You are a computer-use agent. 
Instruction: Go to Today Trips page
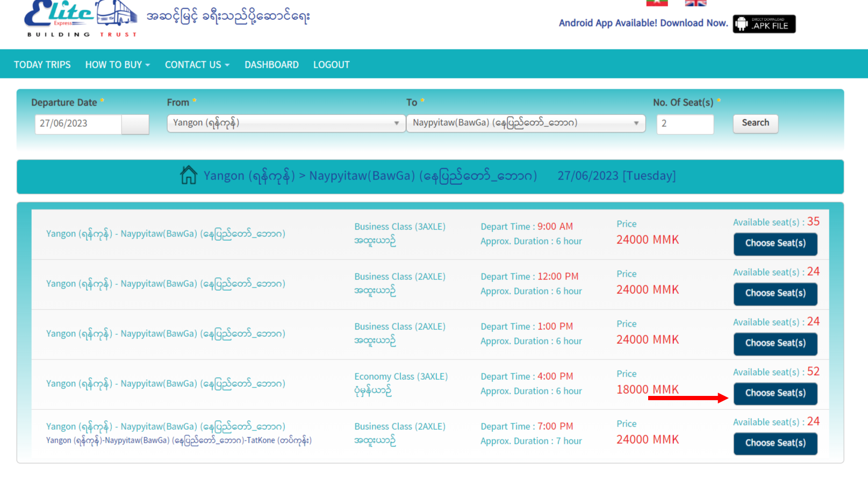42,65
